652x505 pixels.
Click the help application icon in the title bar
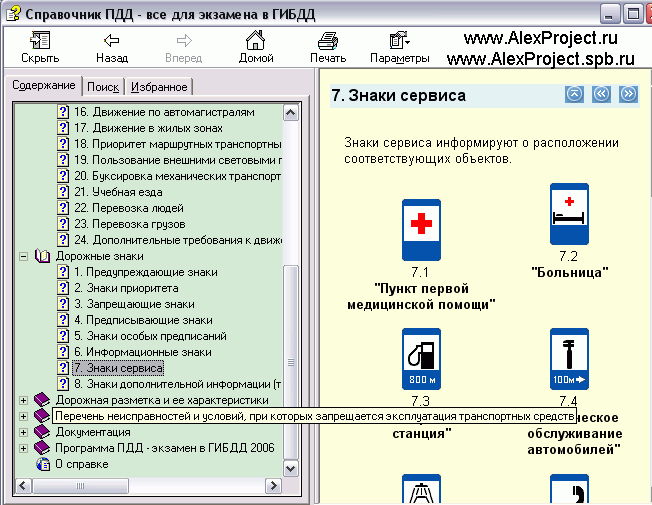pos(13,14)
